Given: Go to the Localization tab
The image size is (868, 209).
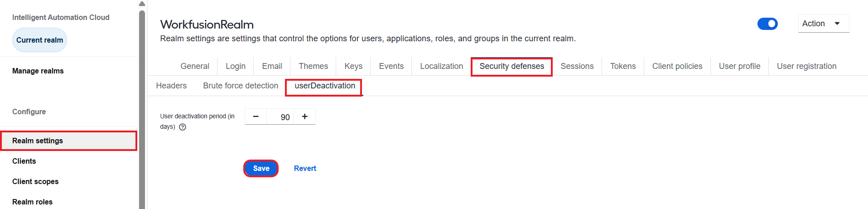Looking at the screenshot, I should click(x=441, y=66).
